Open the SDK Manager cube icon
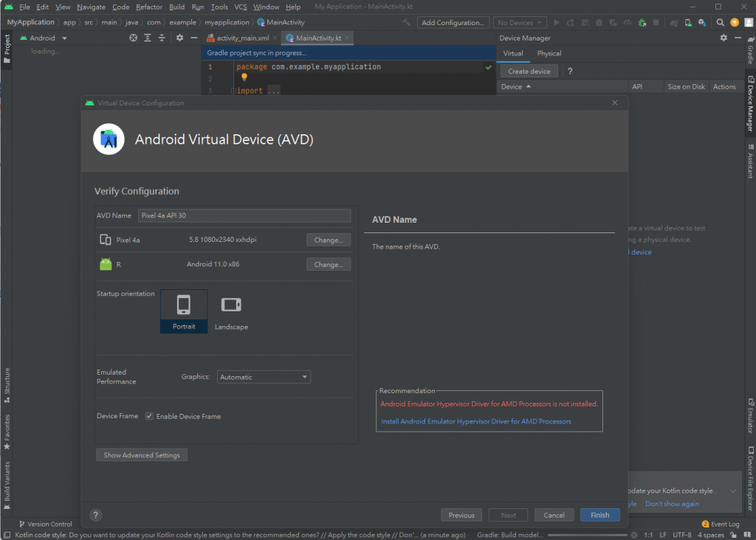The height and width of the screenshot is (540, 756). coord(702,23)
